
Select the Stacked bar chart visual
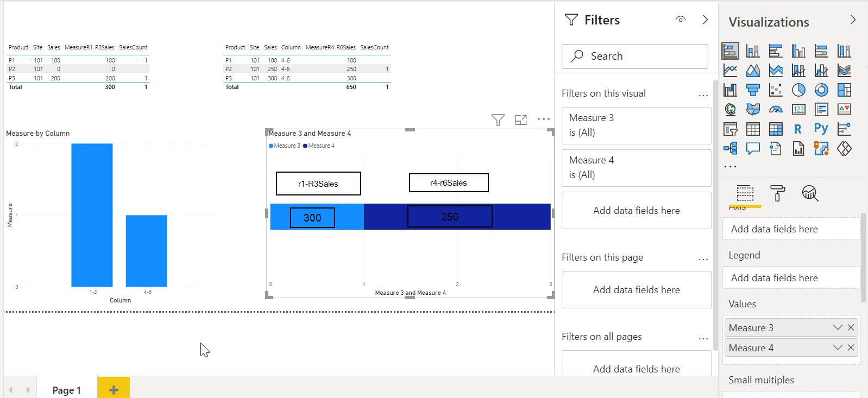730,50
